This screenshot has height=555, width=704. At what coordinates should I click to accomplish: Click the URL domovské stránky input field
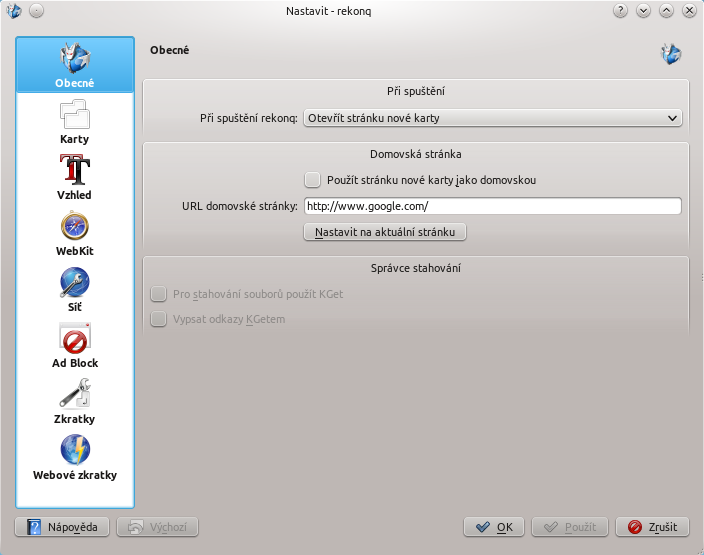(493, 206)
